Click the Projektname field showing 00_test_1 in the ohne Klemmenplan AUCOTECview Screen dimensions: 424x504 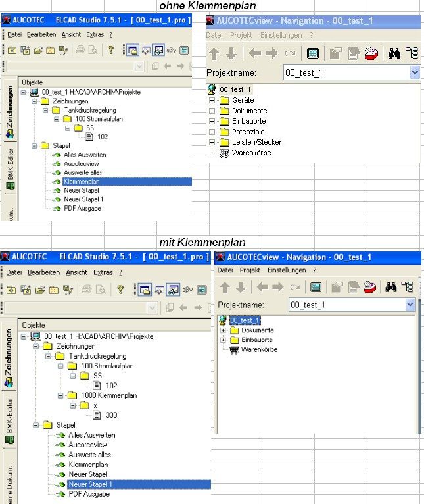tap(346, 72)
